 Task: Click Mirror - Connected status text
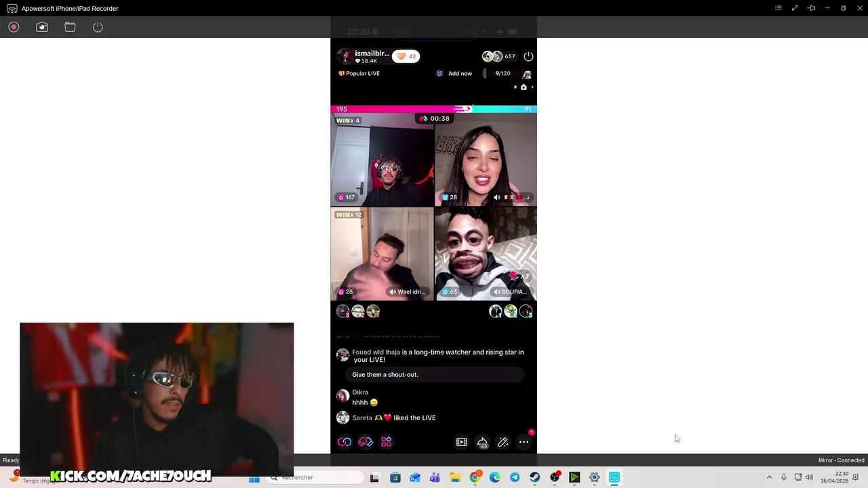click(841, 460)
